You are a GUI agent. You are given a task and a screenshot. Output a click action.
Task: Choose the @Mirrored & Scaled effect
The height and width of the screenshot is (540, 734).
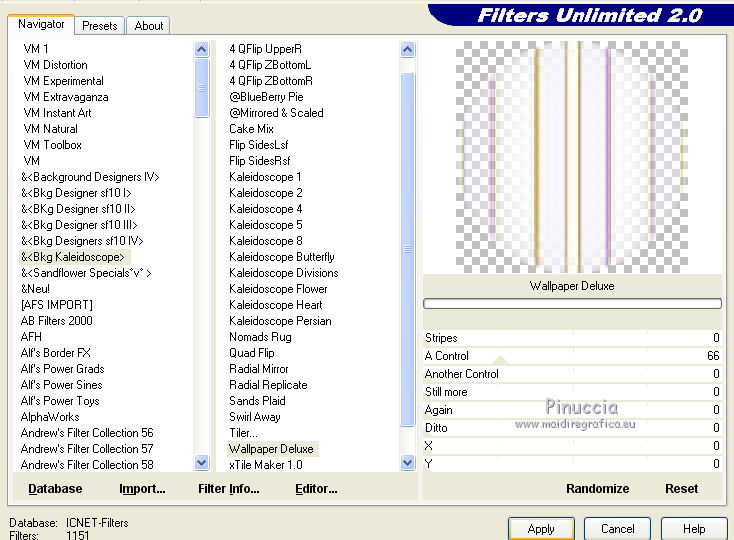pos(276,113)
